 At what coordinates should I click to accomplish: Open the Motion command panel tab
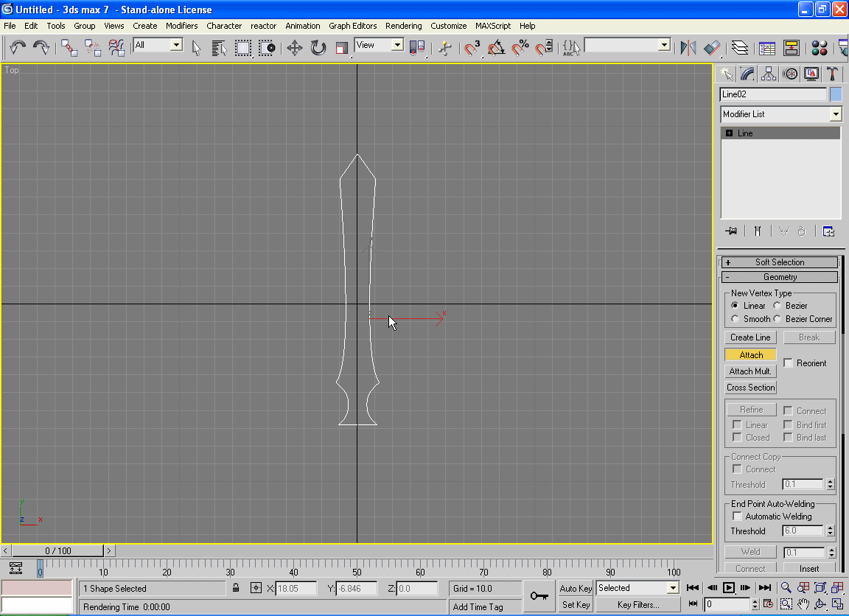790,74
